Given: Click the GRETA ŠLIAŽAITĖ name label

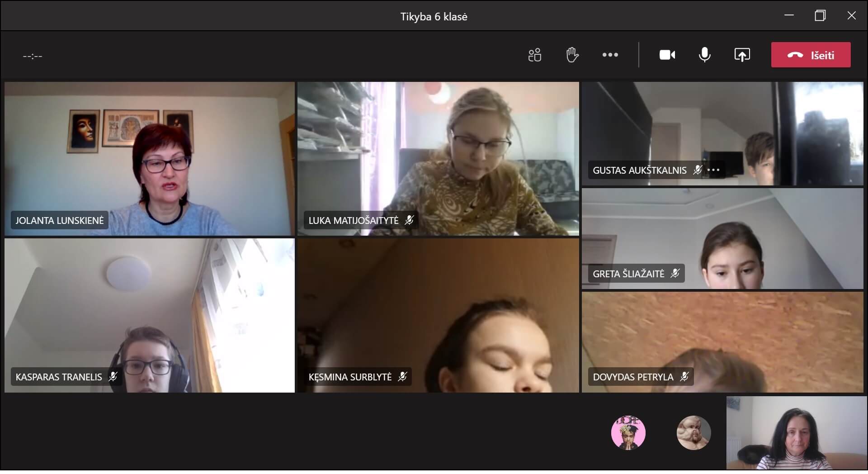Looking at the screenshot, I should [x=628, y=274].
